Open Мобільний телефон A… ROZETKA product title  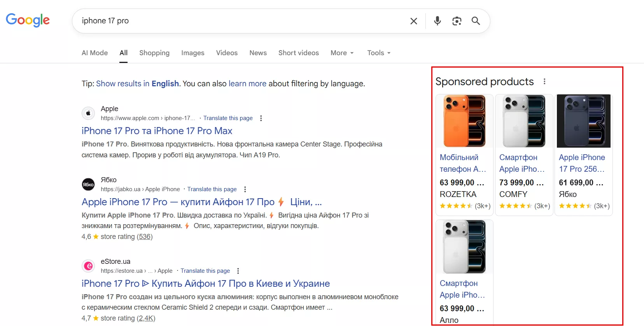(x=463, y=163)
